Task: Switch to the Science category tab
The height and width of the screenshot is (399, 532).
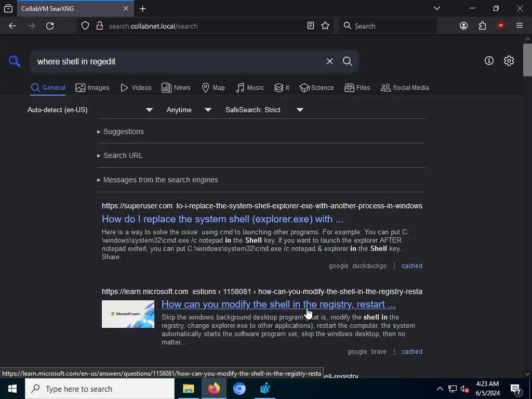Action: pyautogui.click(x=316, y=87)
